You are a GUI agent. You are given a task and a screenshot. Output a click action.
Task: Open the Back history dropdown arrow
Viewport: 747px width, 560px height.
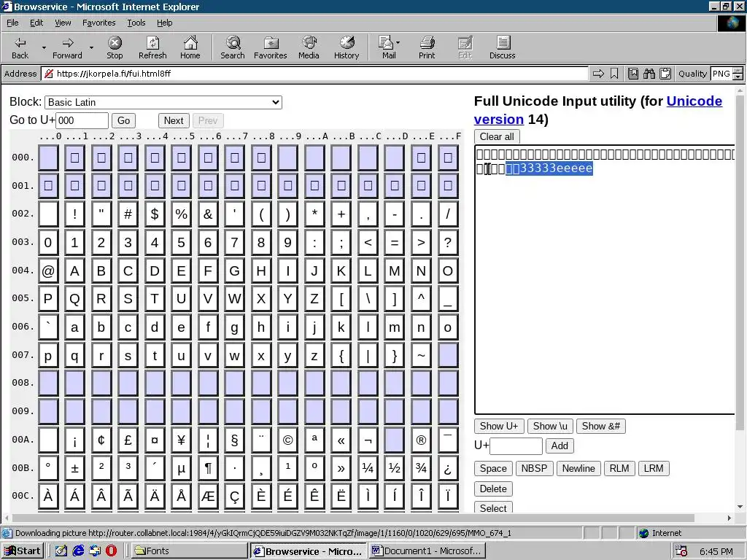[44, 47]
